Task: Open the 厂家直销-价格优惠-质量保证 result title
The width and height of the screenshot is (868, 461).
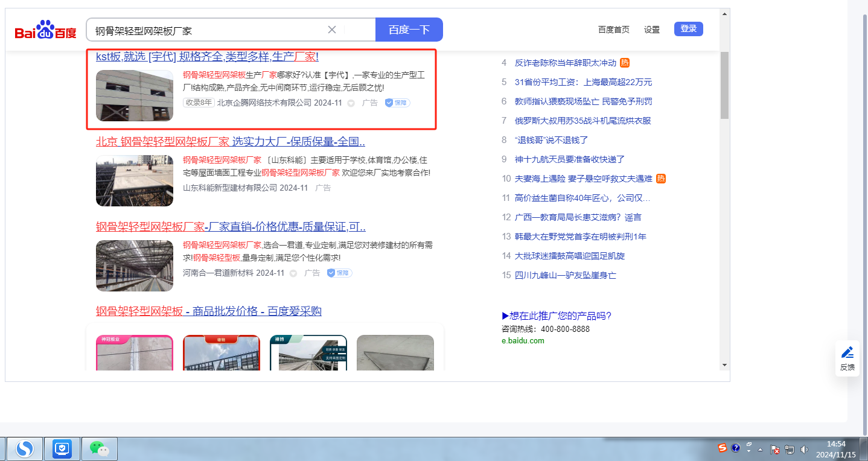Action: tap(231, 227)
